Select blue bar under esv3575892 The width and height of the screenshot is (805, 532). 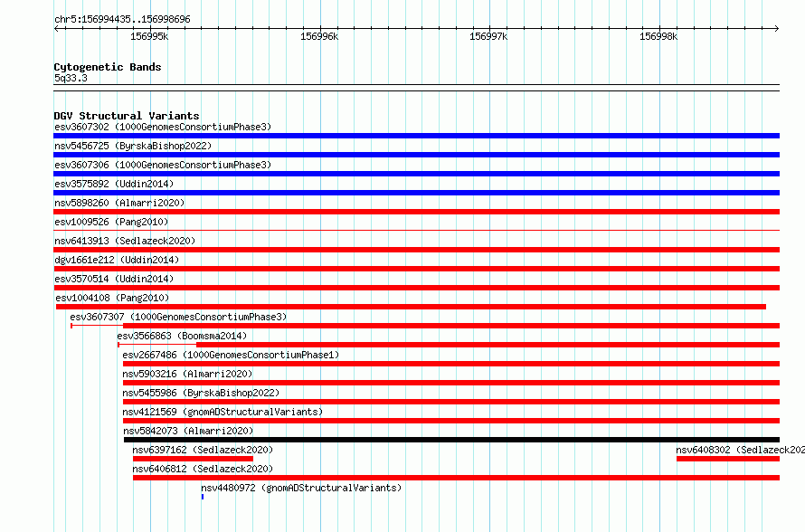[x=416, y=193]
